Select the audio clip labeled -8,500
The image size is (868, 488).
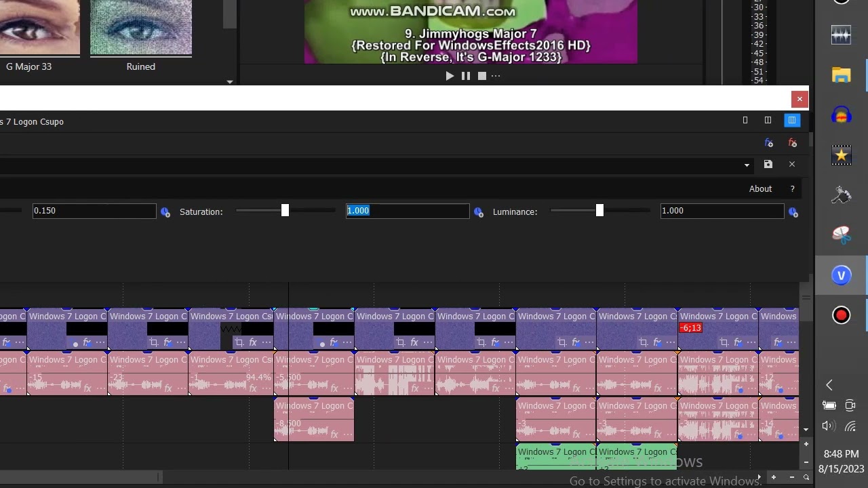[x=314, y=420]
